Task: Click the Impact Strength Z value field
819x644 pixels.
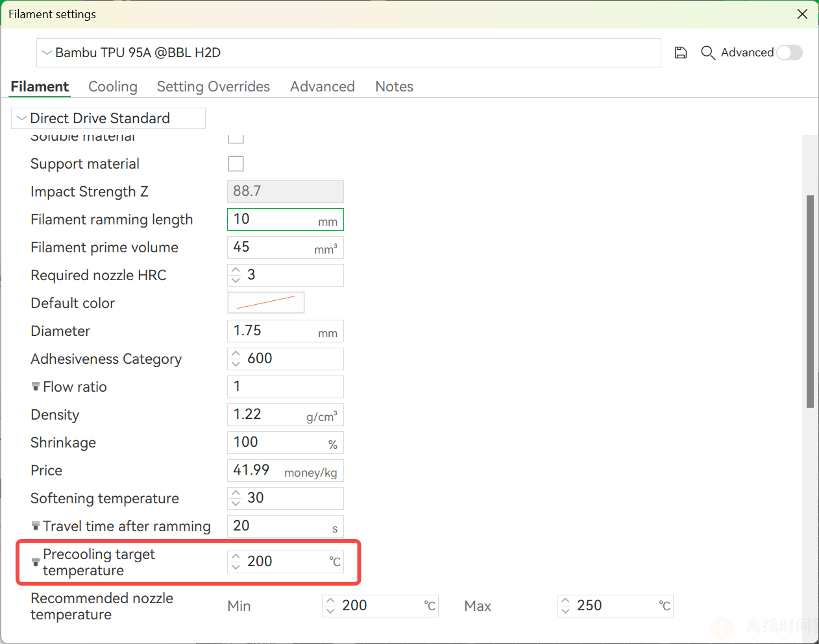Action: pyautogui.click(x=286, y=191)
